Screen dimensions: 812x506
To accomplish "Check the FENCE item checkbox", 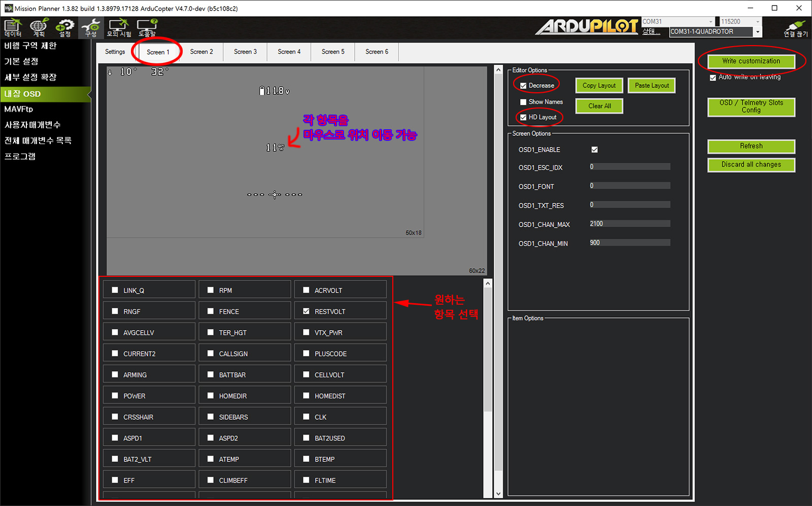I will tap(211, 311).
